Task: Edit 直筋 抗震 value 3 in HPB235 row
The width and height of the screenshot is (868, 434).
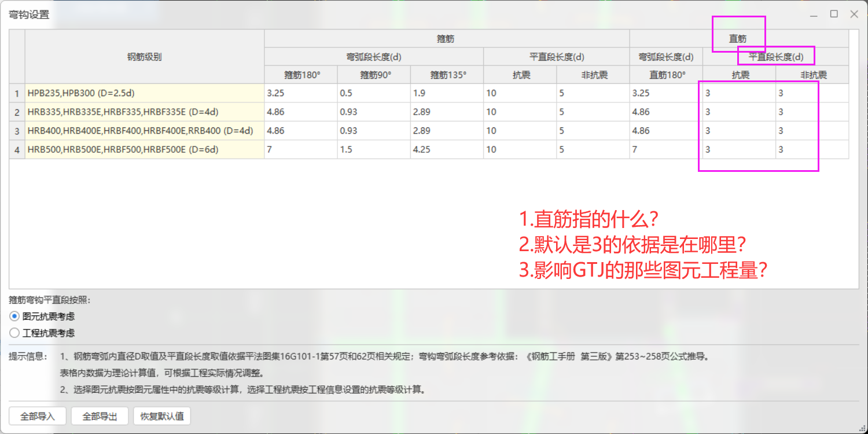Action: 740,93
